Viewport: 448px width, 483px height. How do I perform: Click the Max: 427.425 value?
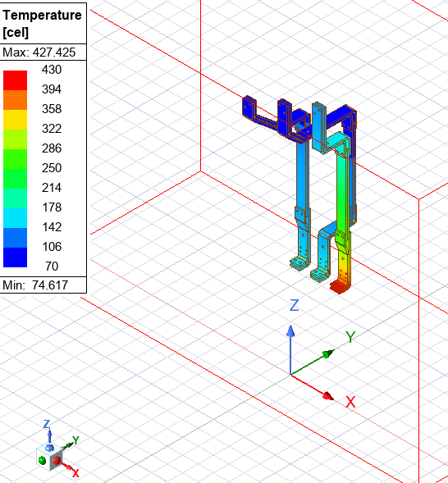point(39,52)
